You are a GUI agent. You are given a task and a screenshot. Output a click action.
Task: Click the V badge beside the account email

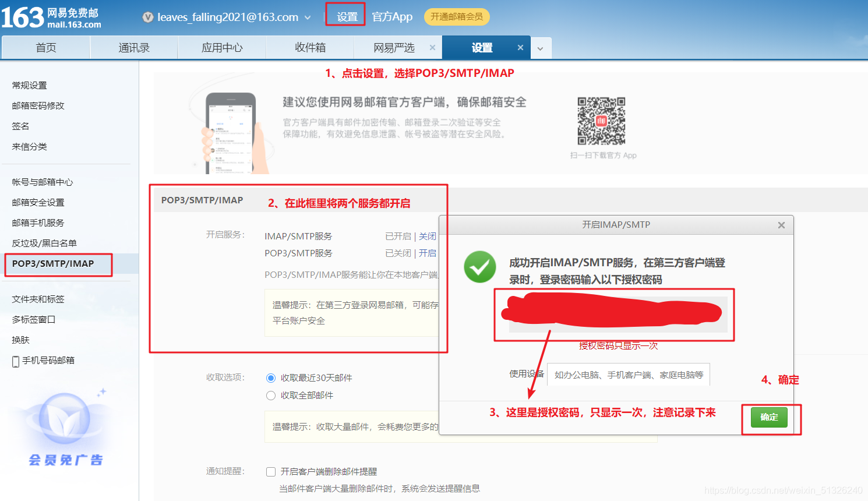coord(148,17)
